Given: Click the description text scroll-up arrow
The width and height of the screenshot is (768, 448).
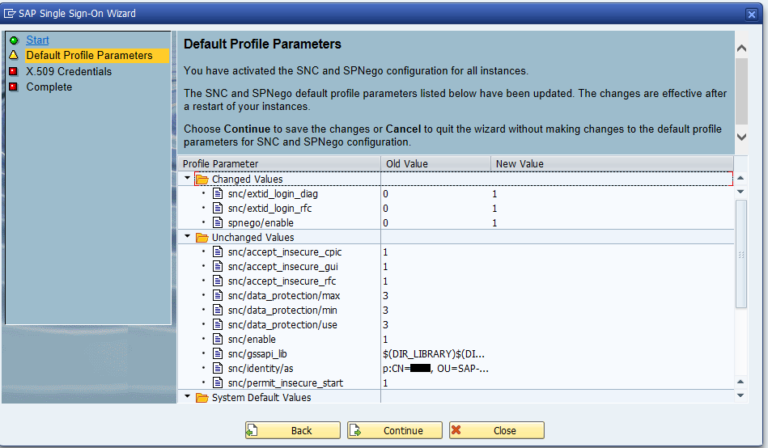Looking at the screenshot, I should (742, 48).
